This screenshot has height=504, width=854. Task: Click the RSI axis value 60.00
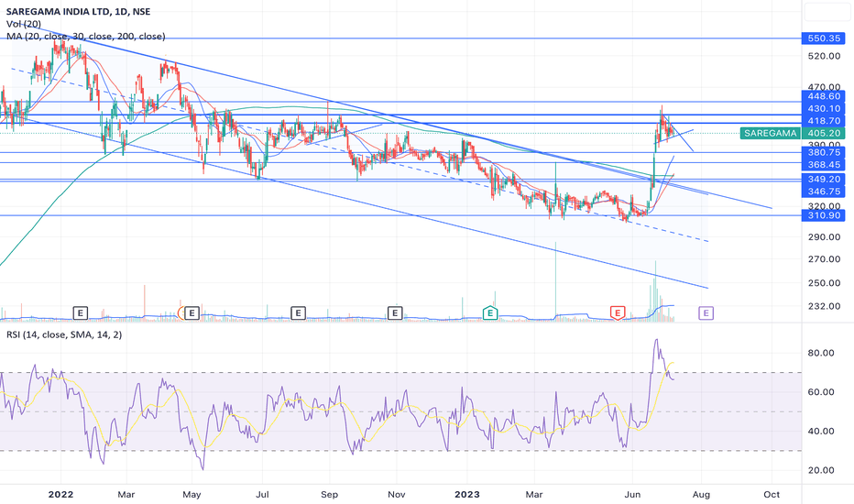click(x=821, y=392)
